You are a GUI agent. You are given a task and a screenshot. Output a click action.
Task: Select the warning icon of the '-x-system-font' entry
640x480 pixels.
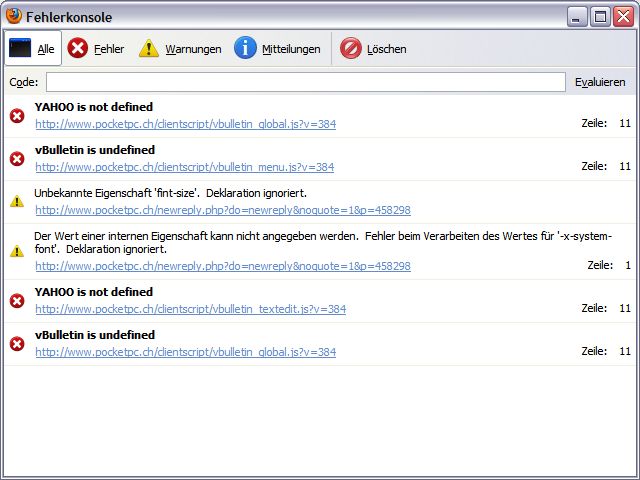click(x=17, y=251)
